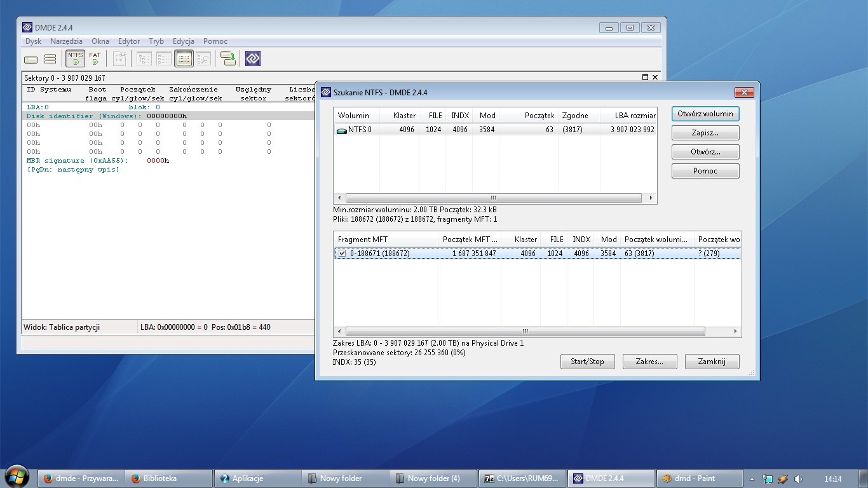Open the Aplikacje help taskbar item
Viewport: 868px width, 488px height.
pyautogui.click(x=257, y=478)
